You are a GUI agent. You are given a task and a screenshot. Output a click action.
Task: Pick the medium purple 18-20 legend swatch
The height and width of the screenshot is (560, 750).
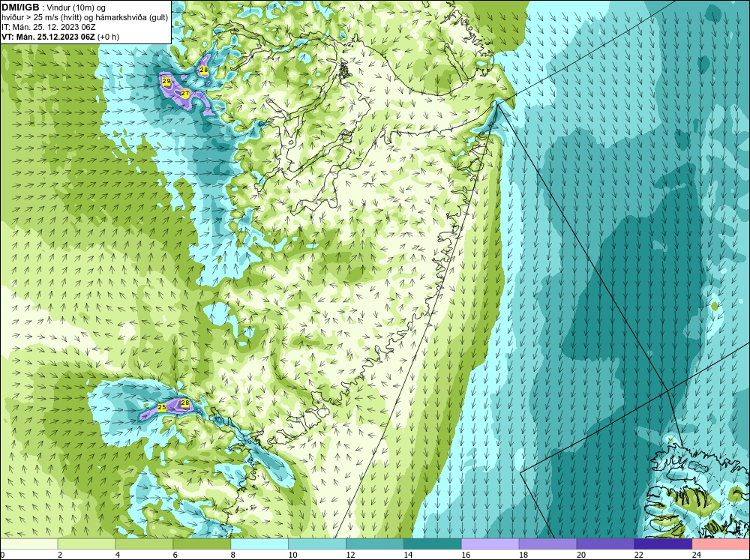pyautogui.click(x=547, y=544)
